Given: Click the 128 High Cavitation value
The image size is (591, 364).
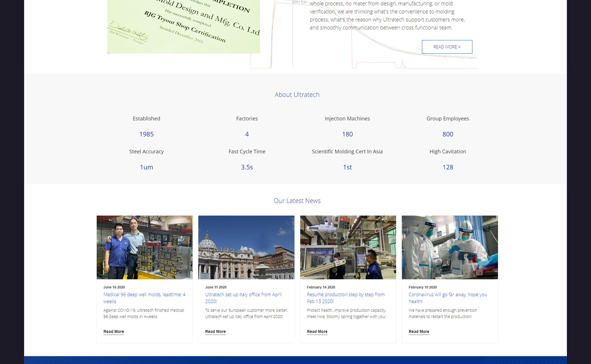Looking at the screenshot, I should (x=448, y=167).
